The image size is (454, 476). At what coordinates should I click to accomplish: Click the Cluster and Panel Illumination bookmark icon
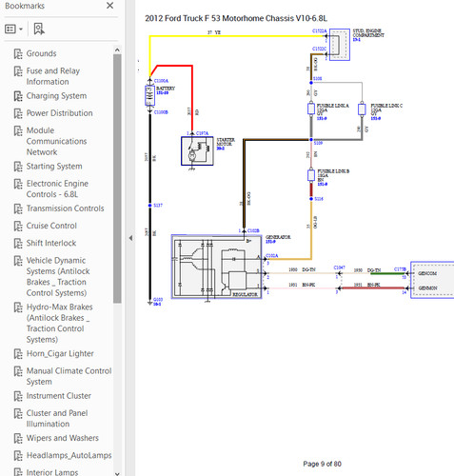(x=18, y=413)
